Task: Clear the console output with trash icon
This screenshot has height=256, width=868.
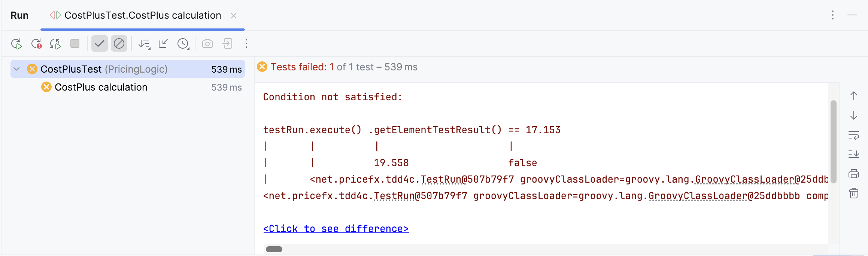Action: pos(854,193)
